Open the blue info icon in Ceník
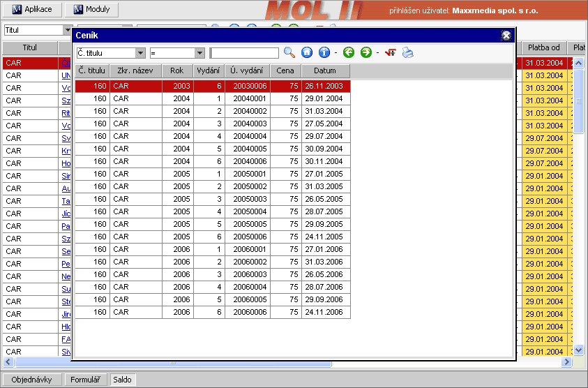This screenshot has height=388, width=588. pos(324,53)
